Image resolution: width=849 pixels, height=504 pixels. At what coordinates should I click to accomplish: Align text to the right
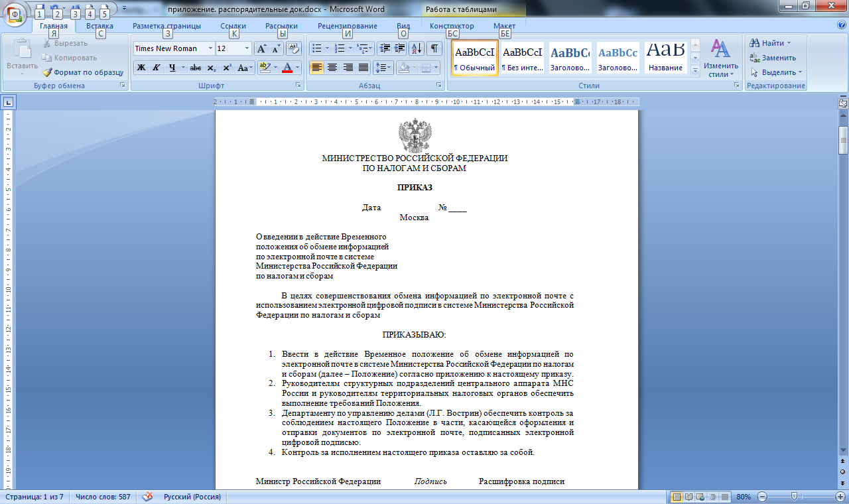click(348, 68)
